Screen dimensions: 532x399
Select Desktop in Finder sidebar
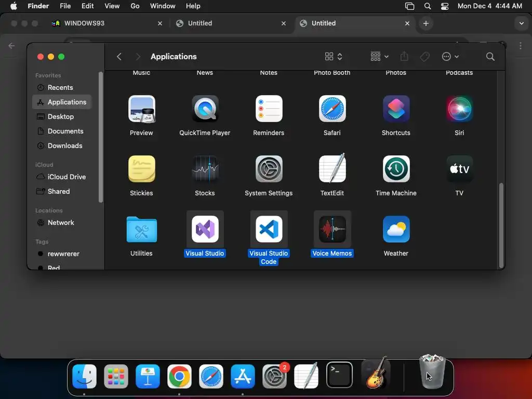click(62, 117)
